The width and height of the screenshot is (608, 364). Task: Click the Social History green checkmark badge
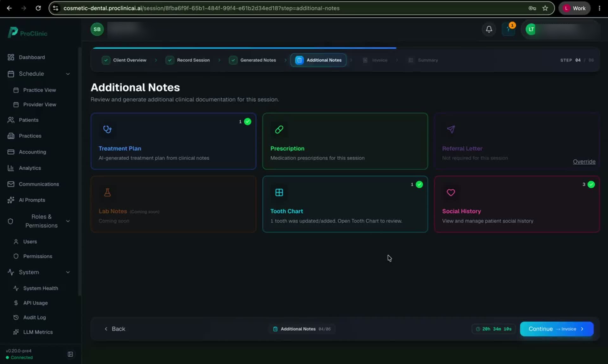pyautogui.click(x=591, y=185)
